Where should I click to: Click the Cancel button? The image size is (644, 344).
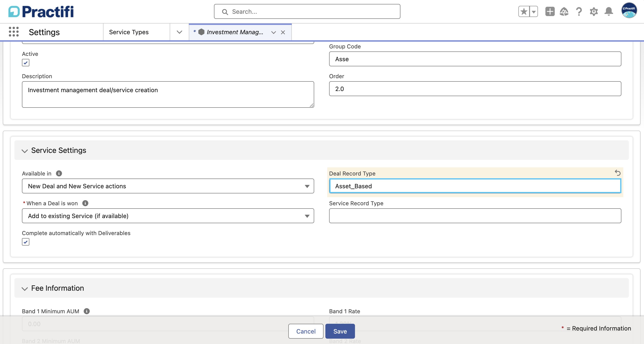(306, 331)
